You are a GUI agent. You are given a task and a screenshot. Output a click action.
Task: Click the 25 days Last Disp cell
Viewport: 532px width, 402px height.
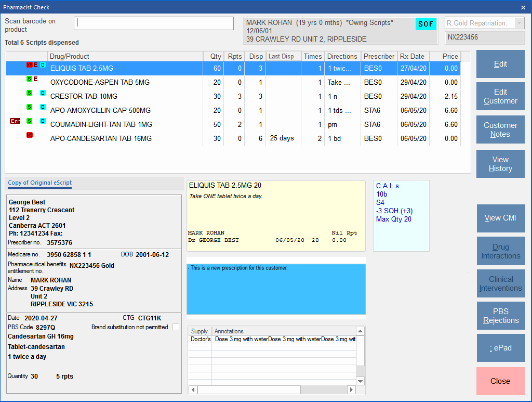[282, 138]
